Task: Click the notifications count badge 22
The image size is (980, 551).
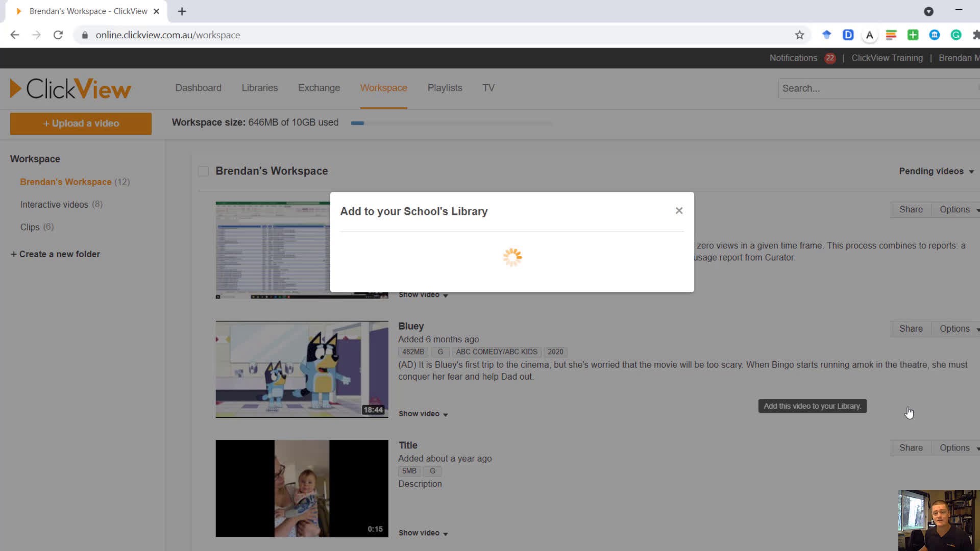Action: [830, 58]
